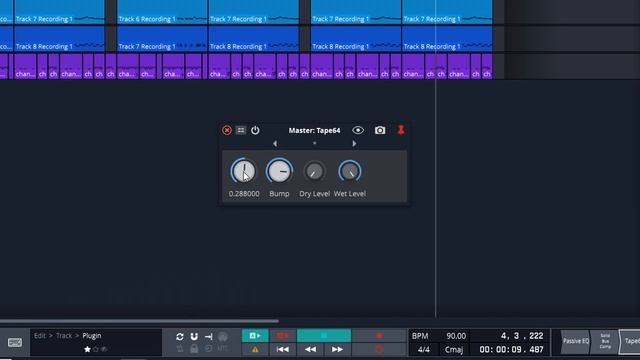The image size is (640, 360).
Task: Toggle the snap magnet icon
Action: tap(194, 337)
